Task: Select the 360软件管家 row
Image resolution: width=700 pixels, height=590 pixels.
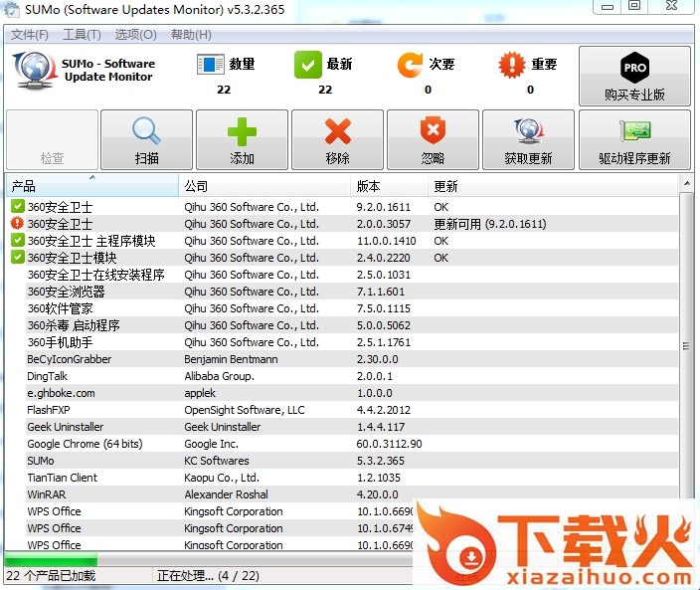Action: point(342,308)
